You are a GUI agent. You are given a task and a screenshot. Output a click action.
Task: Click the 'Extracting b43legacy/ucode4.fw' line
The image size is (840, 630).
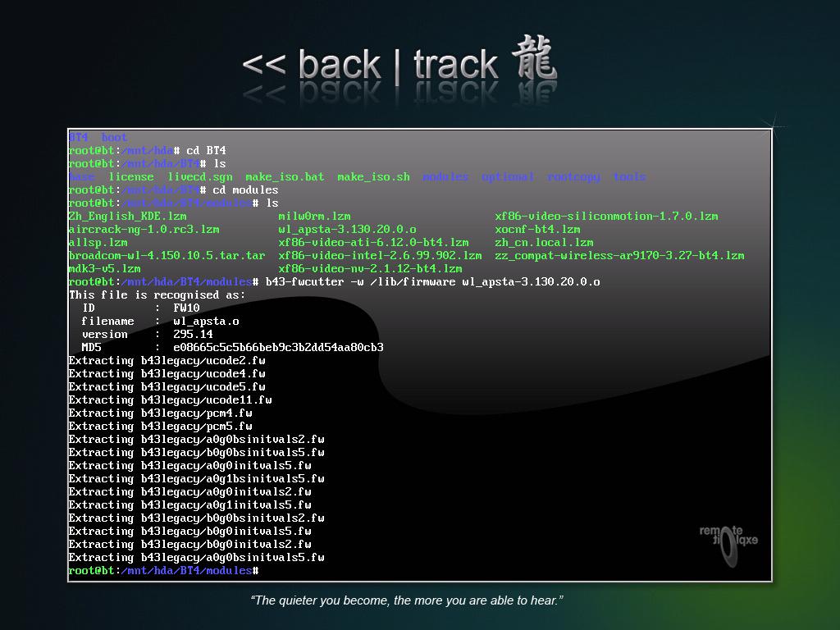[167, 374]
